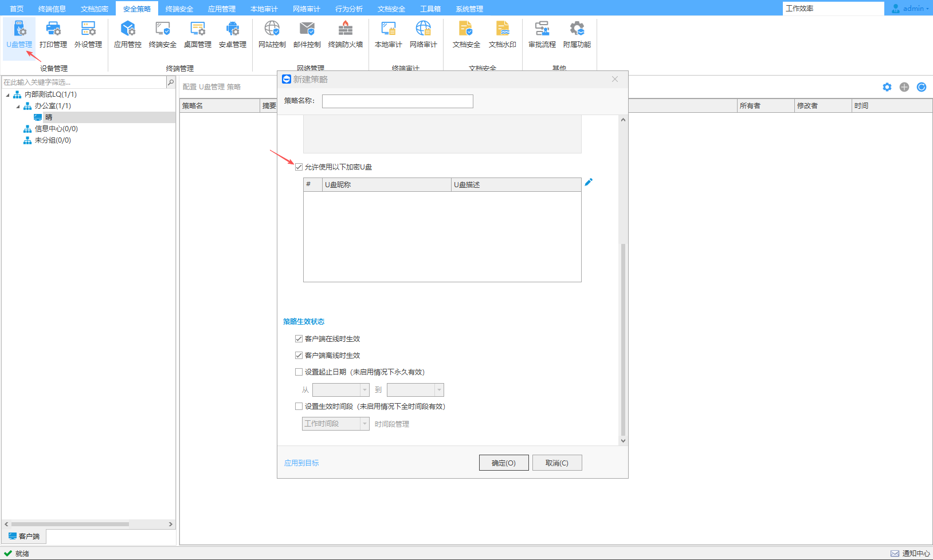Open 应用管控 application control
The width and height of the screenshot is (933, 560).
click(x=128, y=34)
